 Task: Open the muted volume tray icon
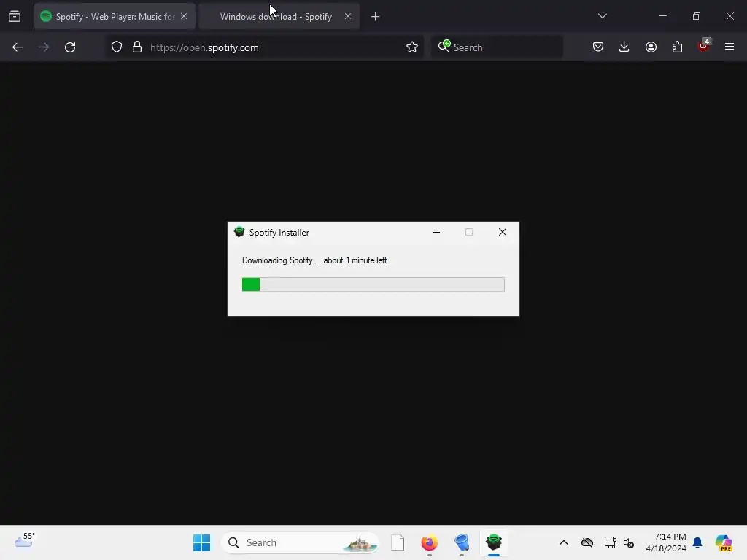[x=629, y=542]
